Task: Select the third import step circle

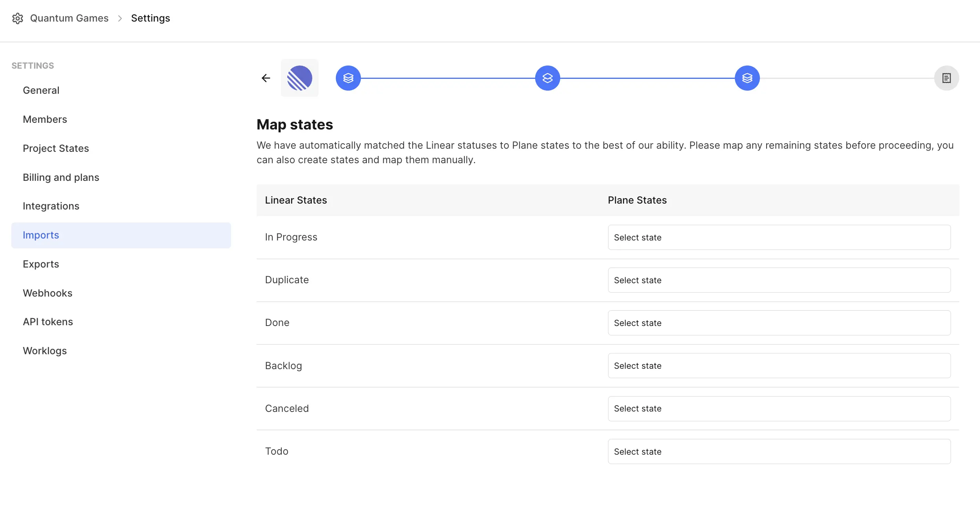Action: pyautogui.click(x=747, y=78)
